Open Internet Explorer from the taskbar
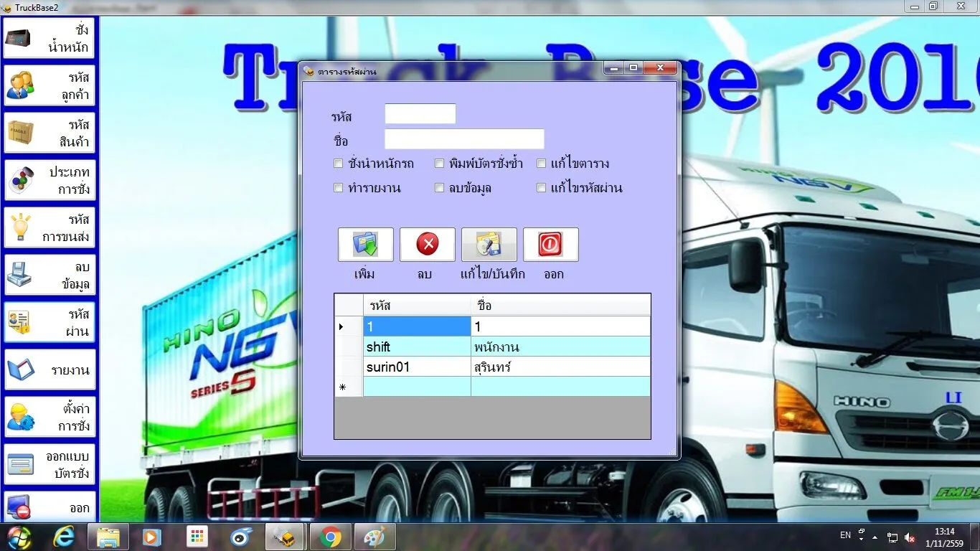 (x=65, y=537)
